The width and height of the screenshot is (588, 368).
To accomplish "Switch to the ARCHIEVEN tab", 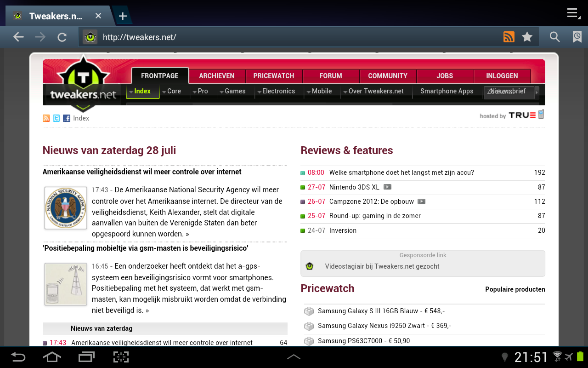I will click(x=217, y=76).
